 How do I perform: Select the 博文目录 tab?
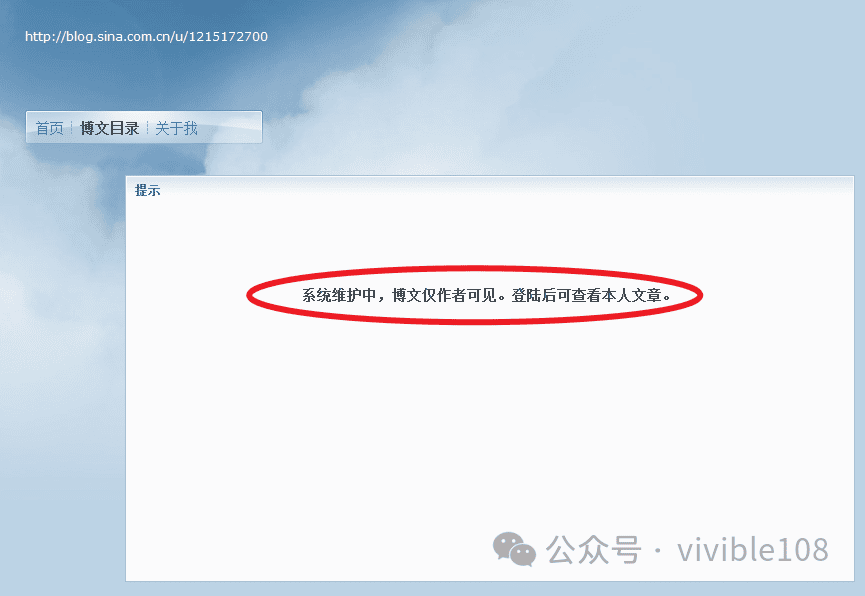pyautogui.click(x=109, y=128)
